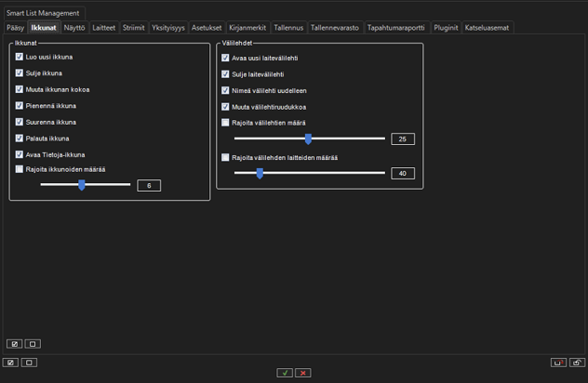Click the window count slider handle

tap(81, 185)
